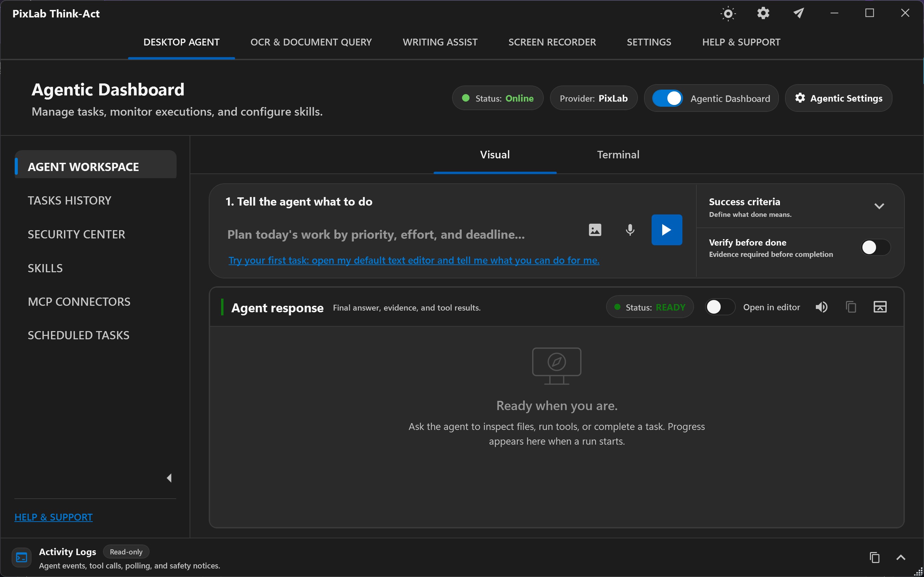The width and height of the screenshot is (924, 577).
Task: Switch to the Terminal view tab
Action: (618, 155)
